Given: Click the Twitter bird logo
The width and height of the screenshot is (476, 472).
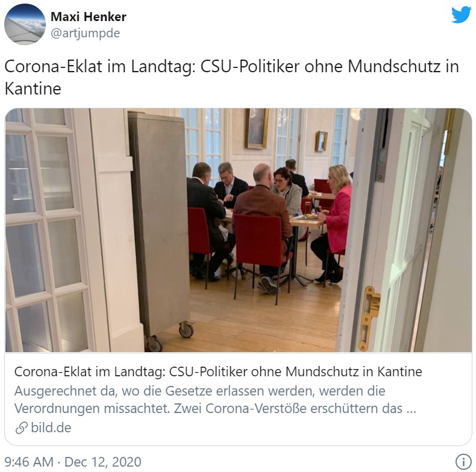Looking at the screenshot, I should (461, 15).
